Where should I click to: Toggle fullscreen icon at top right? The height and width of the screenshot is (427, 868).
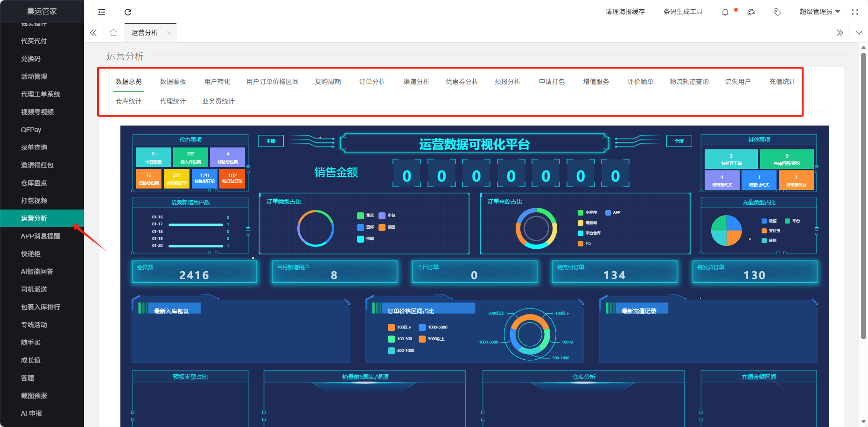[855, 12]
